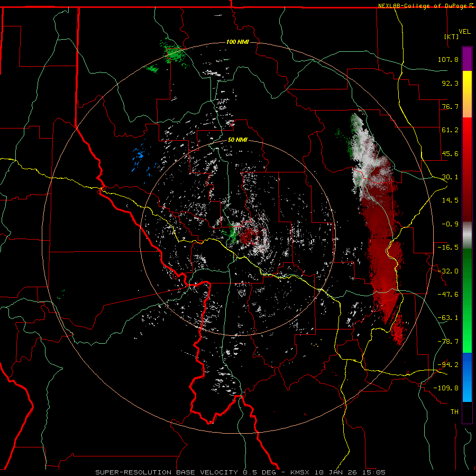Image resolution: width=476 pixels, height=476 pixels.
Task: Select the 45.6 legend value
Action: (x=450, y=153)
